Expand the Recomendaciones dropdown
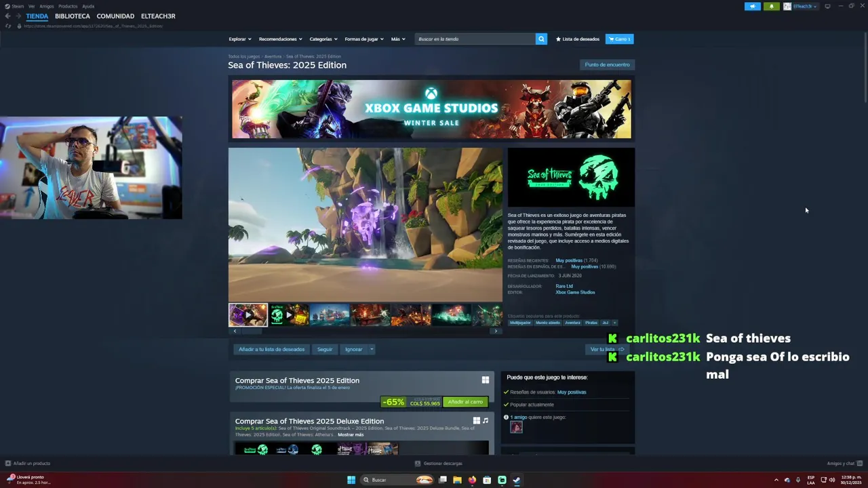Image resolution: width=868 pixels, height=488 pixels. click(x=281, y=39)
